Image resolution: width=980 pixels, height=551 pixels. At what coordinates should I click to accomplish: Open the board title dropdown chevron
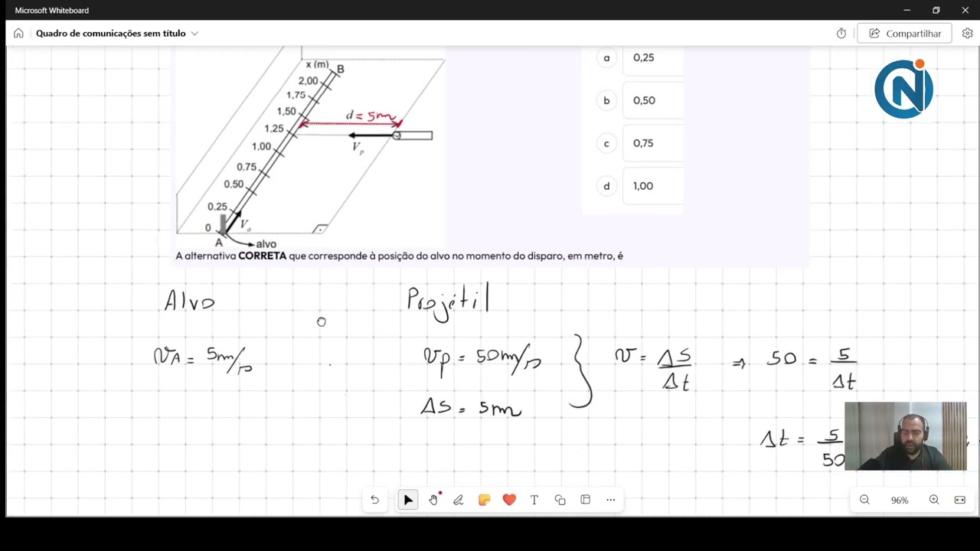pyautogui.click(x=194, y=34)
